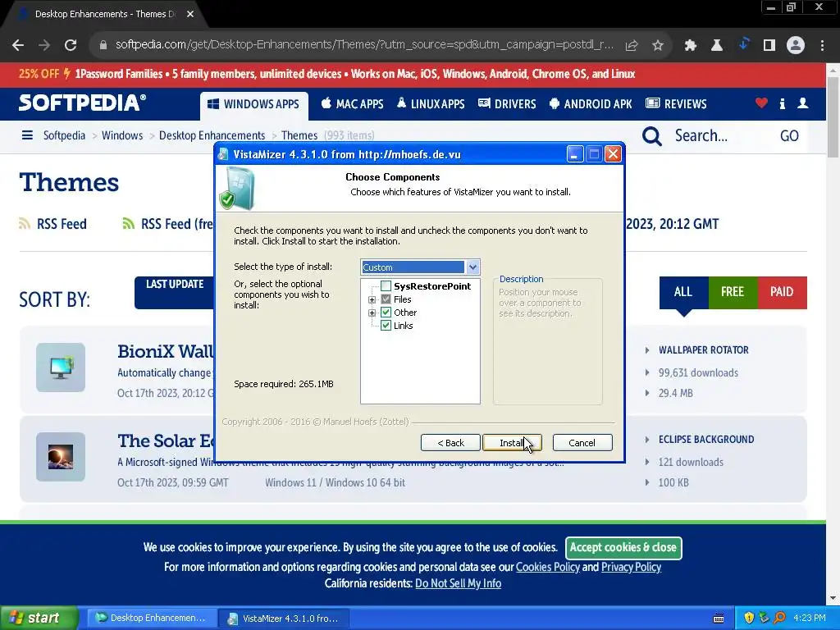This screenshot has height=630, width=840.
Task: Open the BioniX Wallpaper thumbnail icon
Action: (x=61, y=367)
